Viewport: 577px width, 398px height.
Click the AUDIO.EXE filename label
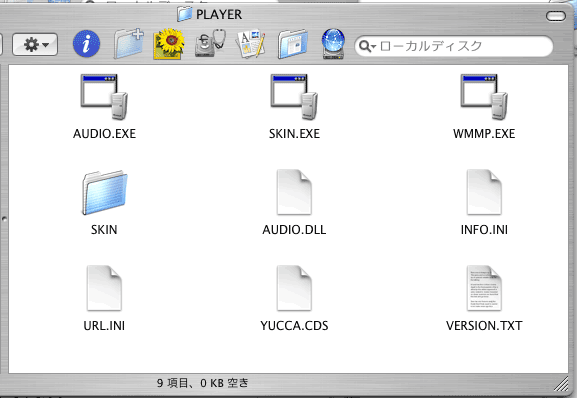[105, 134]
